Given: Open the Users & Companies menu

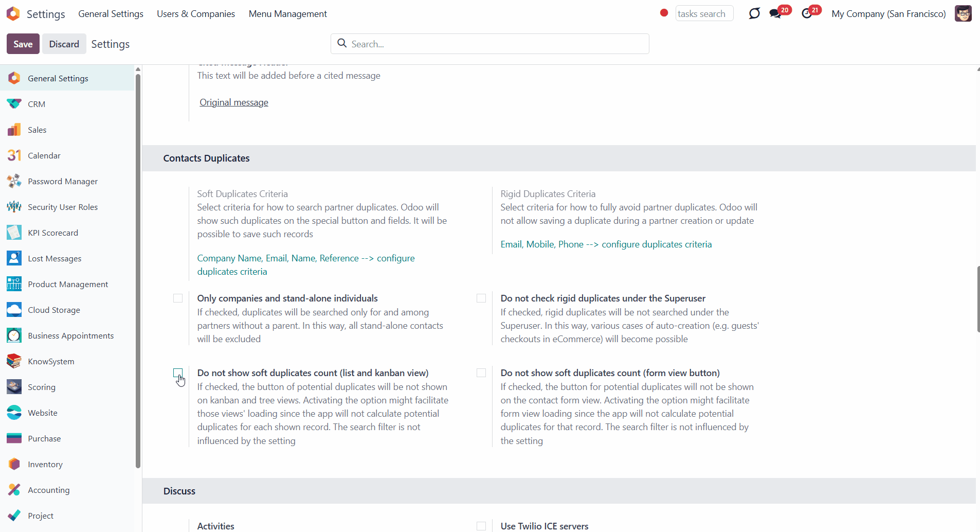Looking at the screenshot, I should (196, 14).
